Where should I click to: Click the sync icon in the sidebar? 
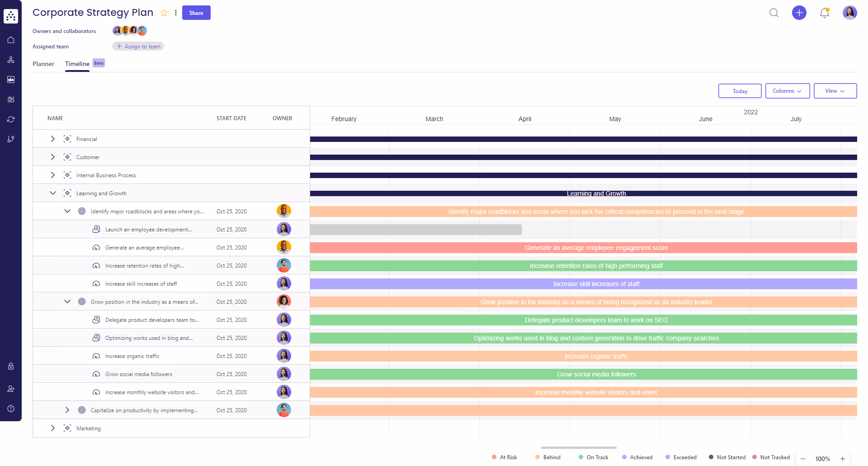11,119
